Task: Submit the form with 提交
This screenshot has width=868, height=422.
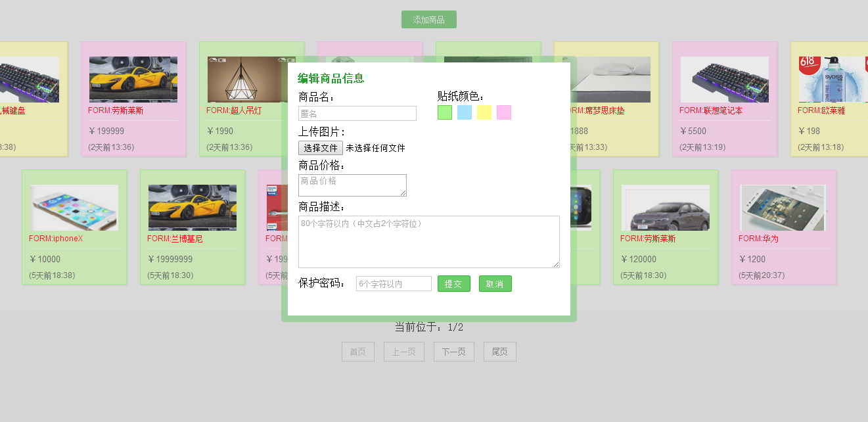Action: [x=454, y=284]
